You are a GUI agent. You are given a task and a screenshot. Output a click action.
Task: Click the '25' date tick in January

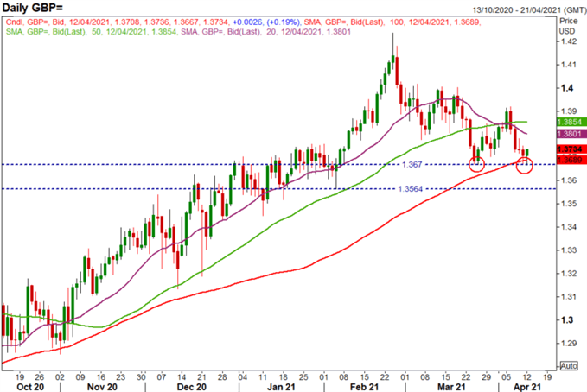[x=303, y=377]
